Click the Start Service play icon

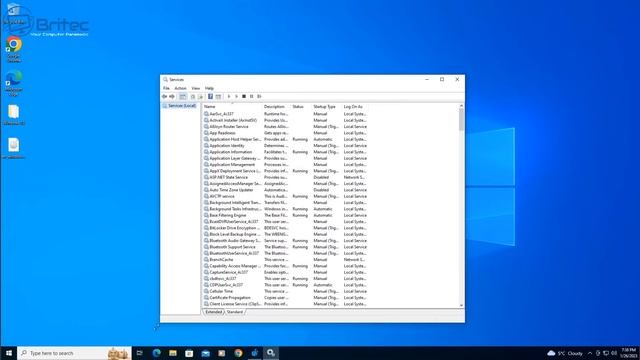[229, 97]
